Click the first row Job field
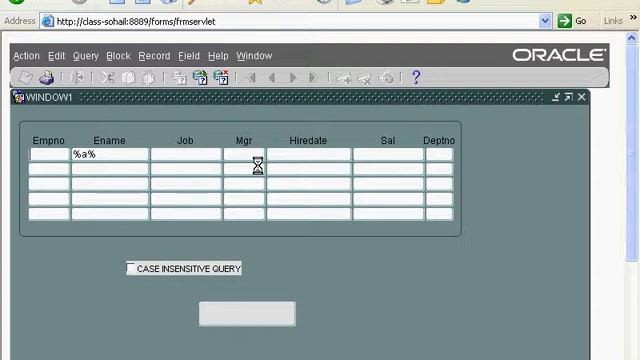640x360 pixels. [x=186, y=154]
